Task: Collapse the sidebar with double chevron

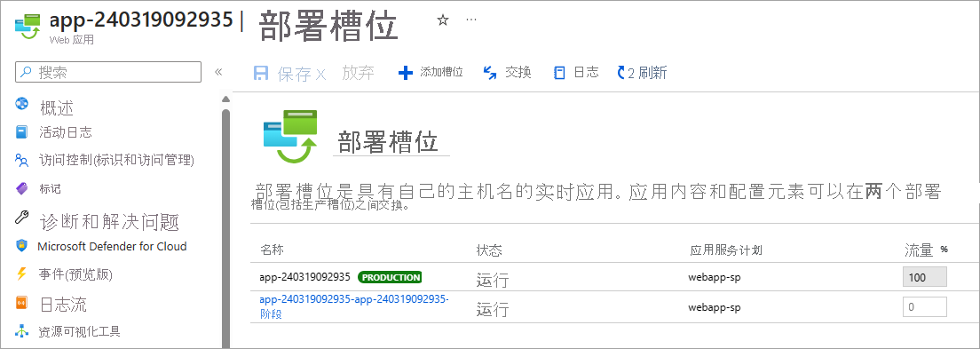Action: click(x=218, y=72)
